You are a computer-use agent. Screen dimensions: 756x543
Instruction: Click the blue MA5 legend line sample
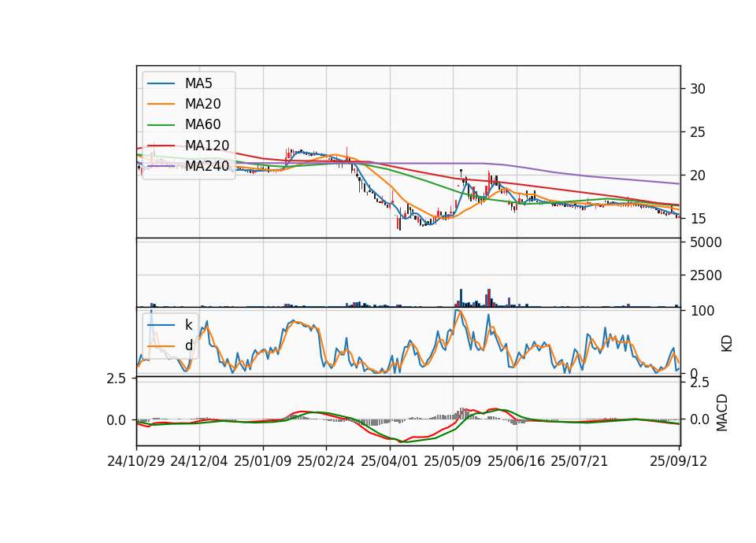(161, 83)
